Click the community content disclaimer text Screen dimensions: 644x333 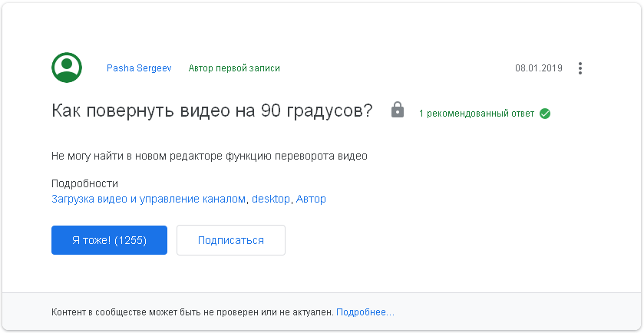pyautogui.click(x=192, y=313)
